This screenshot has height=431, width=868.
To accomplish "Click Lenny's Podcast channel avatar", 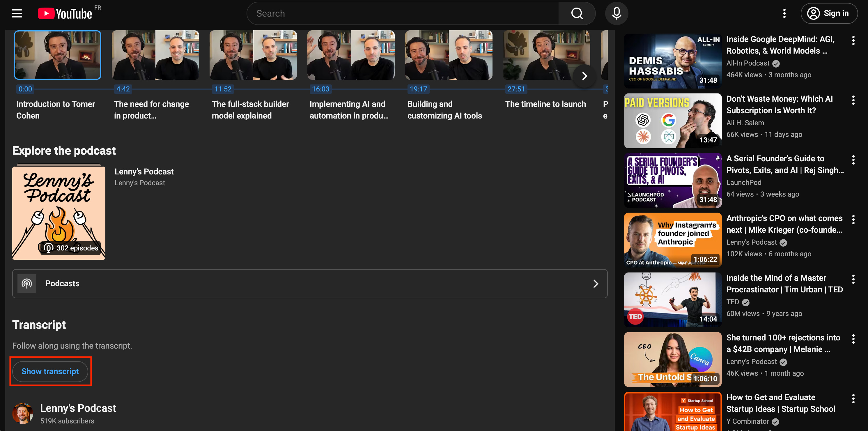I will 23,413.
